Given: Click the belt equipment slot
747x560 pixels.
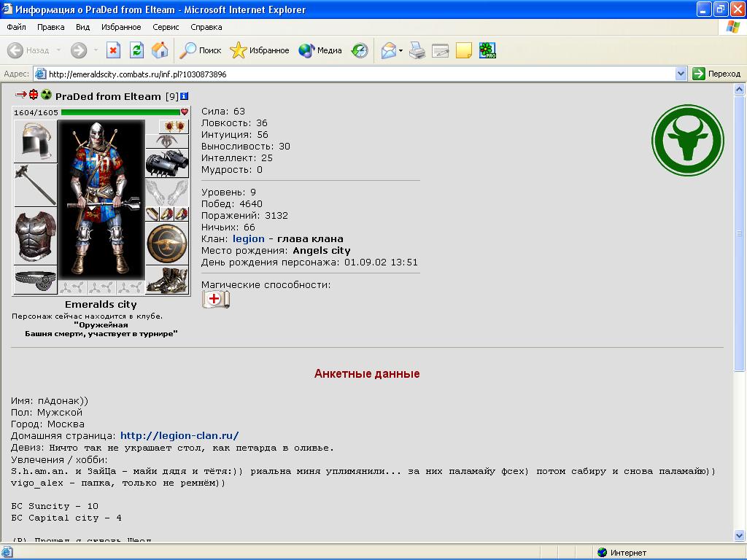Looking at the screenshot, I should click(36, 279).
